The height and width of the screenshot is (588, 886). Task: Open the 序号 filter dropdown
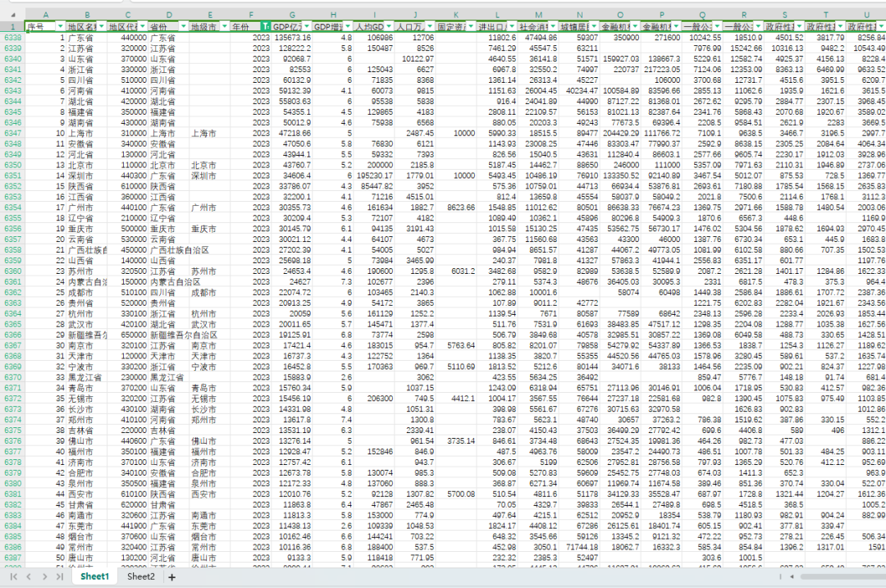click(61, 26)
